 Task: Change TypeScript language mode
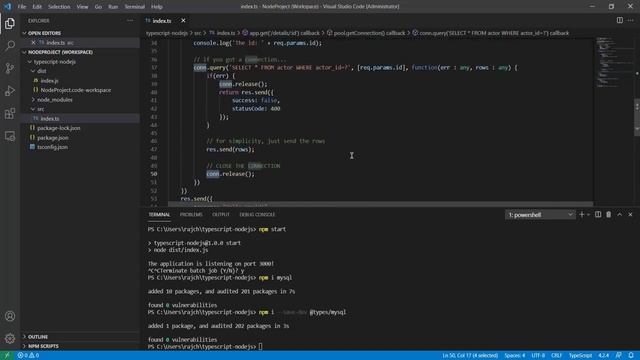pos(580,356)
